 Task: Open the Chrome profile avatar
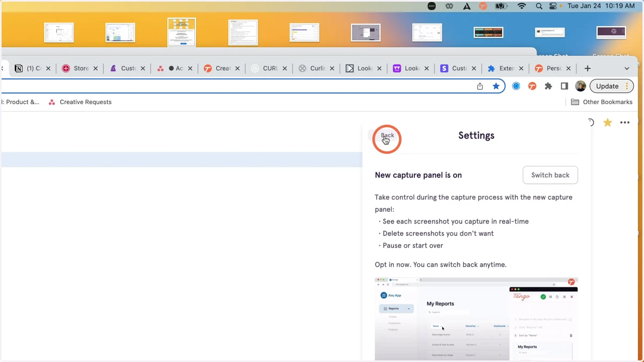pyautogui.click(x=580, y=86)
